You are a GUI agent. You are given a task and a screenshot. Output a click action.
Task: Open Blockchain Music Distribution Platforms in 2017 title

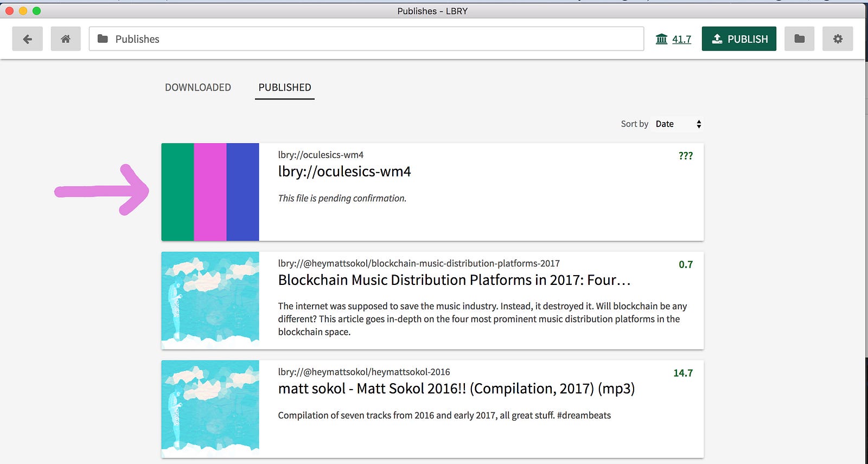coord(454,280)
